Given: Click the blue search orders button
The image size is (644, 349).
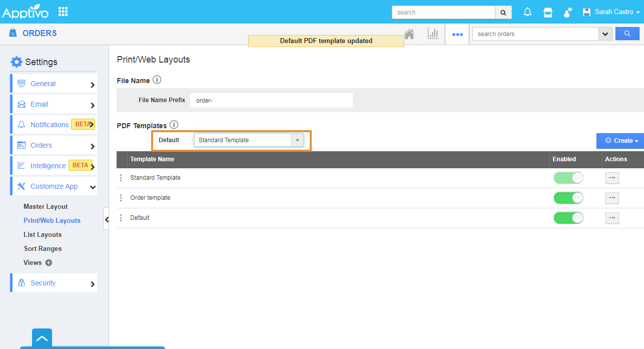Looking at the screenshot, I should point(627,34).
